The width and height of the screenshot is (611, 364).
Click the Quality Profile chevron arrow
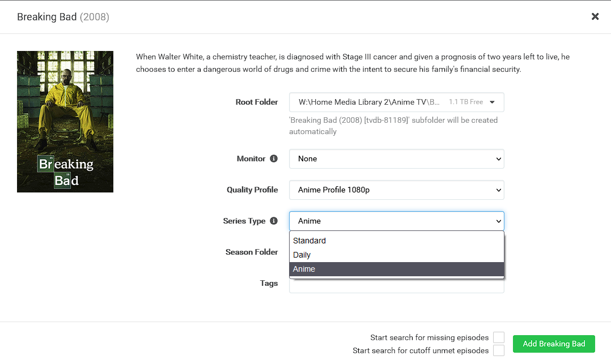(499, 190)
